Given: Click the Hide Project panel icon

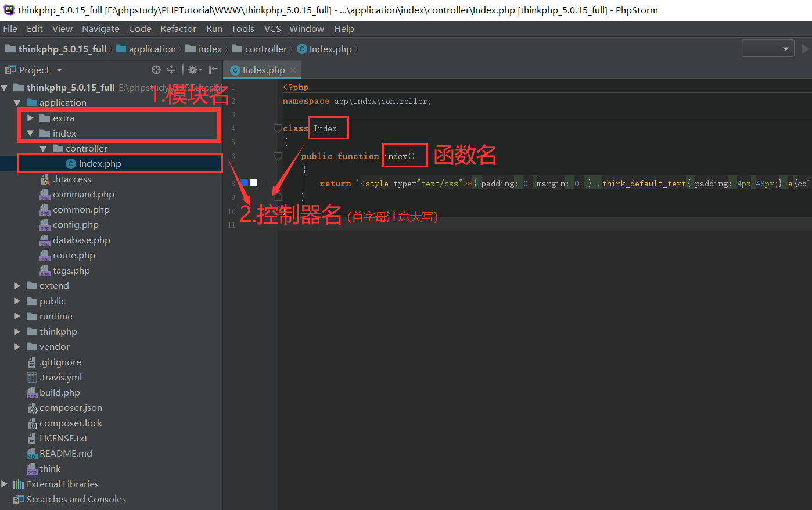Looking at the screenshot, I should coord(213,70).
